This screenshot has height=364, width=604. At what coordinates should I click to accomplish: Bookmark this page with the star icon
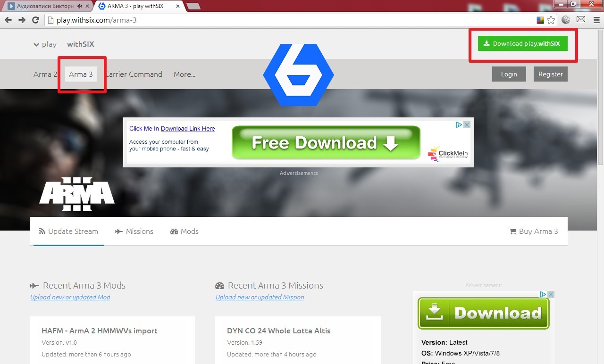pyautogui.click(x=551, y=20)
